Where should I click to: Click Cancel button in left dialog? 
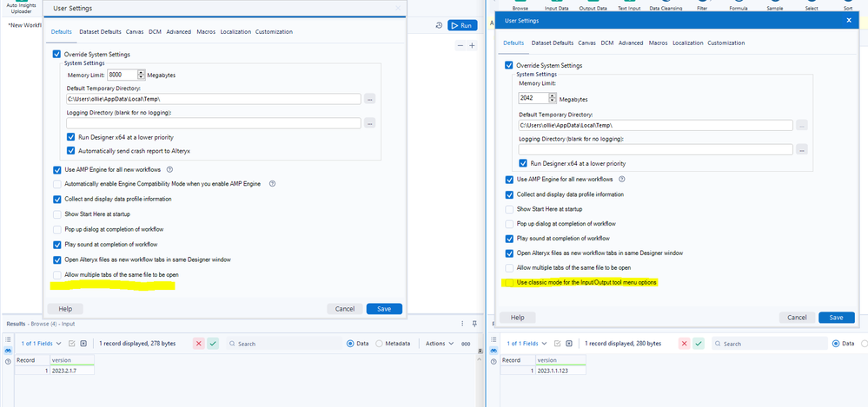pyautogui.click(x=345, y=309)
